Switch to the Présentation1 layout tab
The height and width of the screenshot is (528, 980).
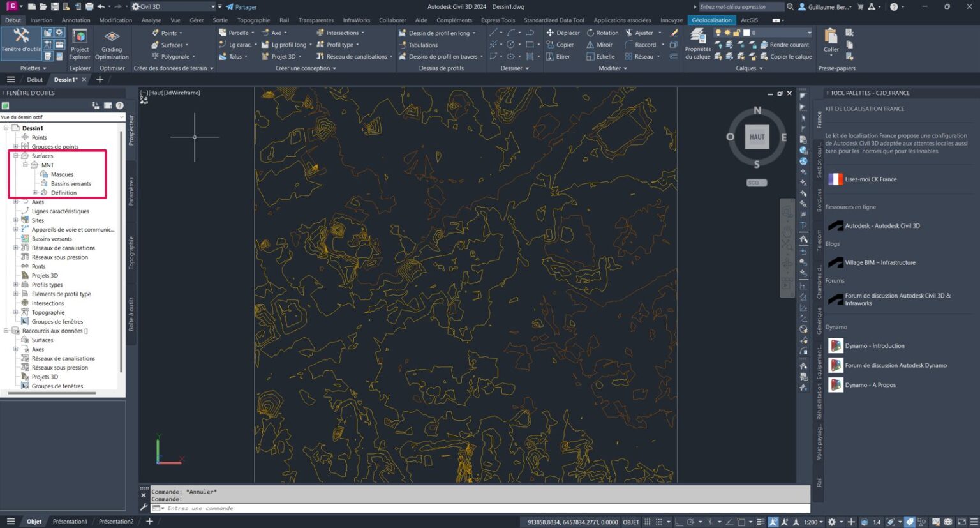click(x=70, y=522)
